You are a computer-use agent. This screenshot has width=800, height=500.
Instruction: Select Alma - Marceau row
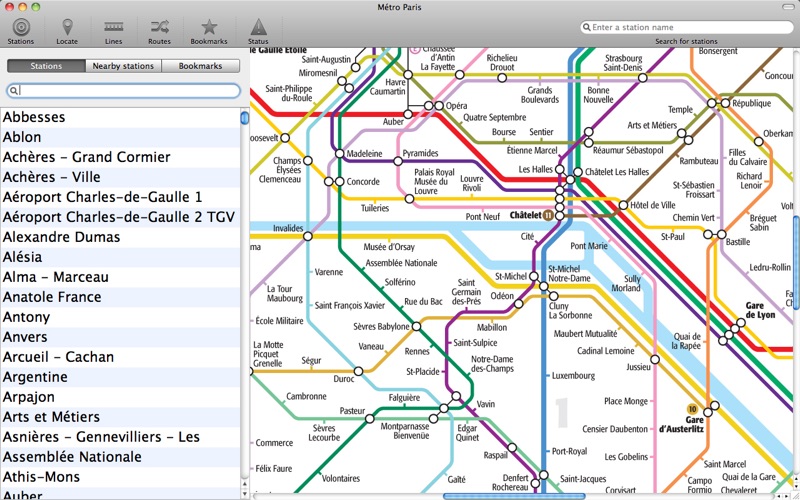[x=120, y=277]
